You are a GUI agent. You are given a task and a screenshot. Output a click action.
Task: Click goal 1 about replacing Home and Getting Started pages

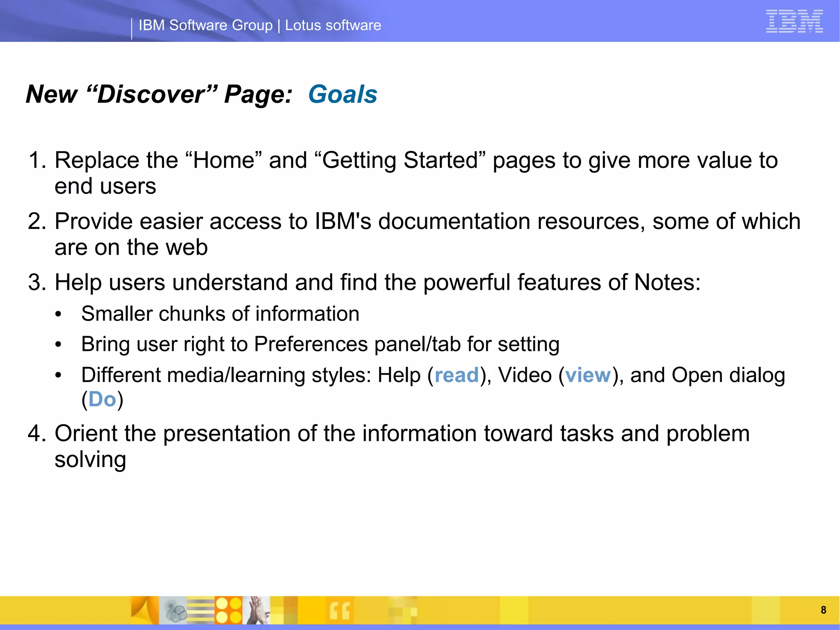[x=403, y=173]
